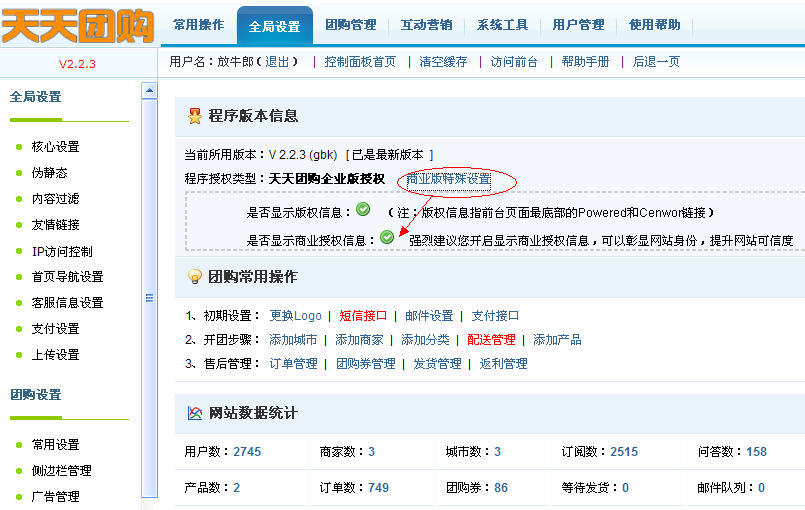Click 添加产品 link
Image resolution: width=805 pixels, height=510 pixels.
[x=557, y=340]
